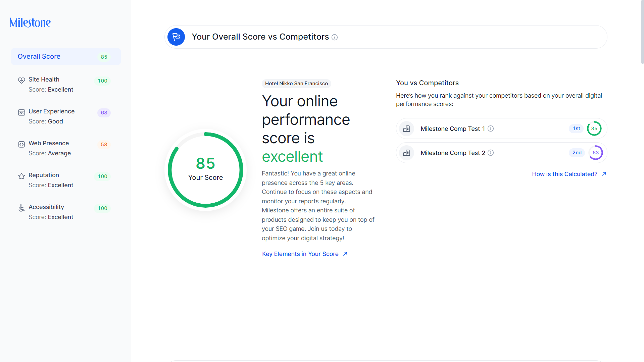Click the Milestone logo

coord(30,22)
